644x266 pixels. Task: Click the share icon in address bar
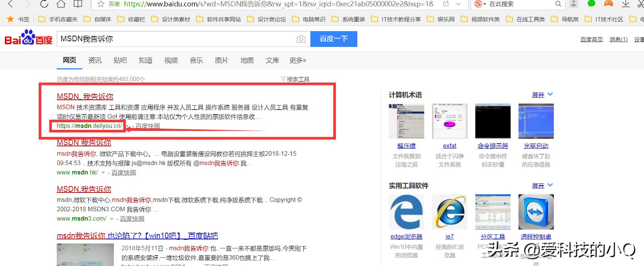click(x=446, y=4)
